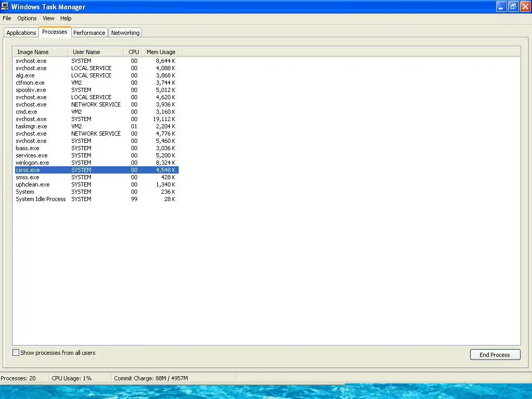Close the Windows Task Manager window
The height and width of the screenshot is (399, 532).
(525, 6)
